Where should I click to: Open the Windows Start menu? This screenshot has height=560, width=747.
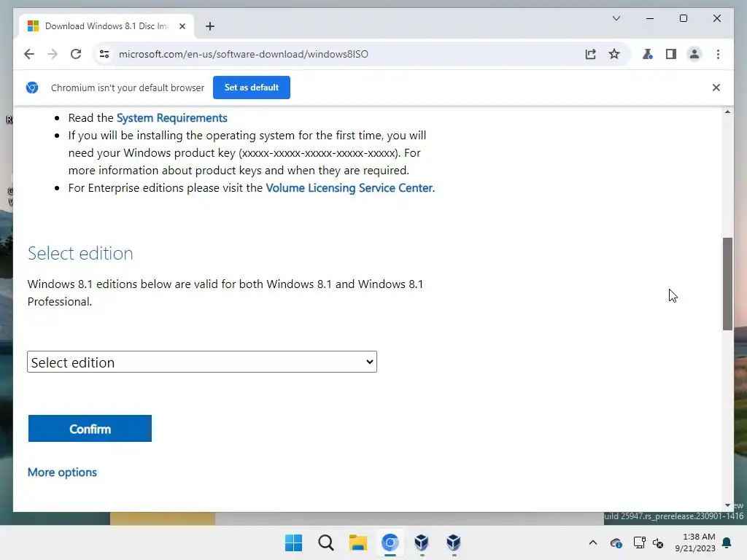(293, 542)
